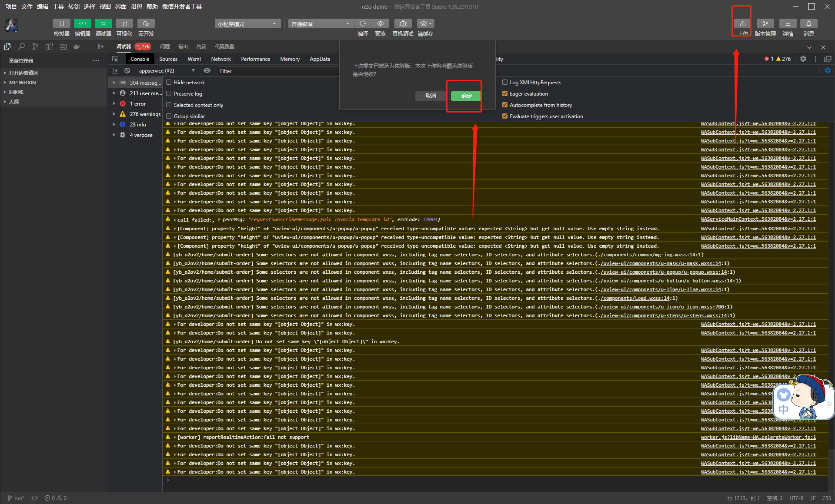Click the 取消 cancel button
835x504 pixels.
pyautogui.click(x=431, y=96)
